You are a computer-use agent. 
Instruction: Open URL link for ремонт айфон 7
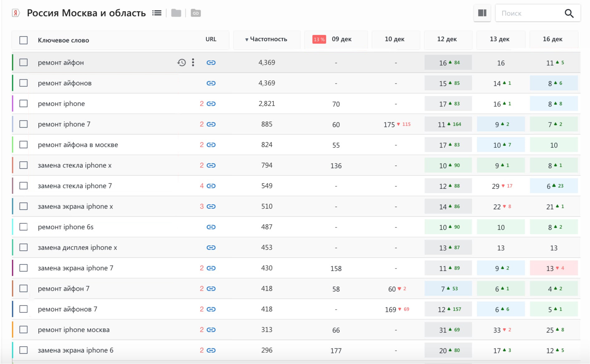211,289
